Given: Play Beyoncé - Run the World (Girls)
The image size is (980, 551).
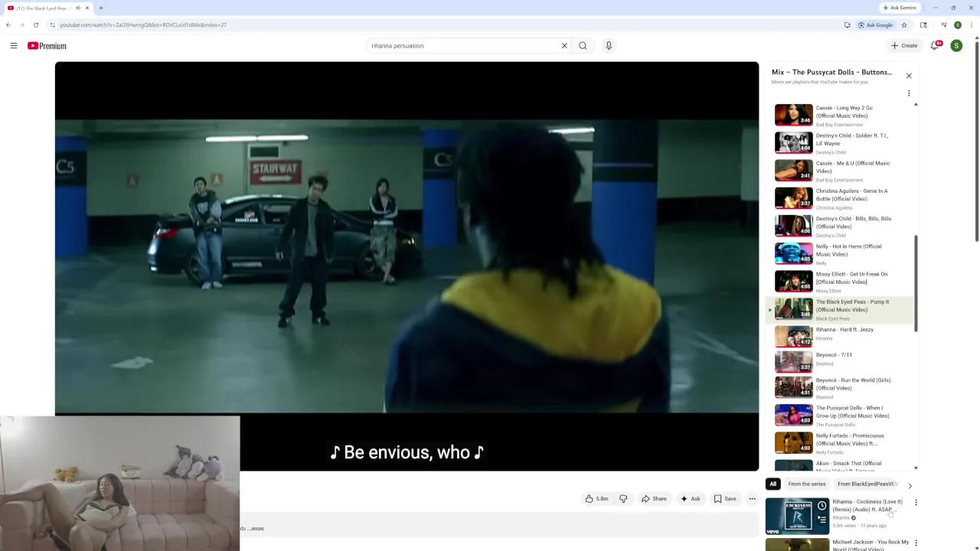Looking at the screenshot, I should coord(841,387).
